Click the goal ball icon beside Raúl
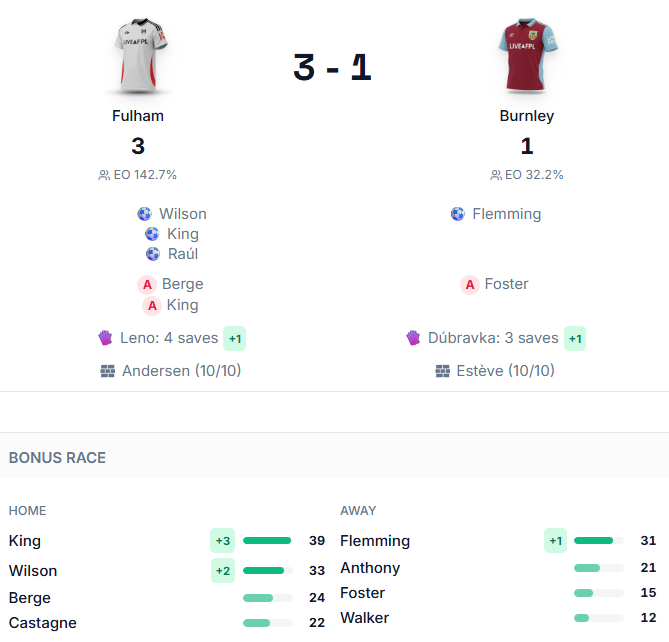The height and width of the screenshot is (642, 669). coord(153,254)
